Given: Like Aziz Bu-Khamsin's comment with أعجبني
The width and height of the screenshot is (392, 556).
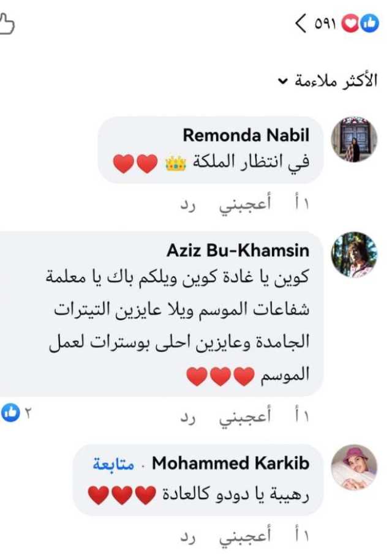Looking at the screenshot, I should click(245, 416).
